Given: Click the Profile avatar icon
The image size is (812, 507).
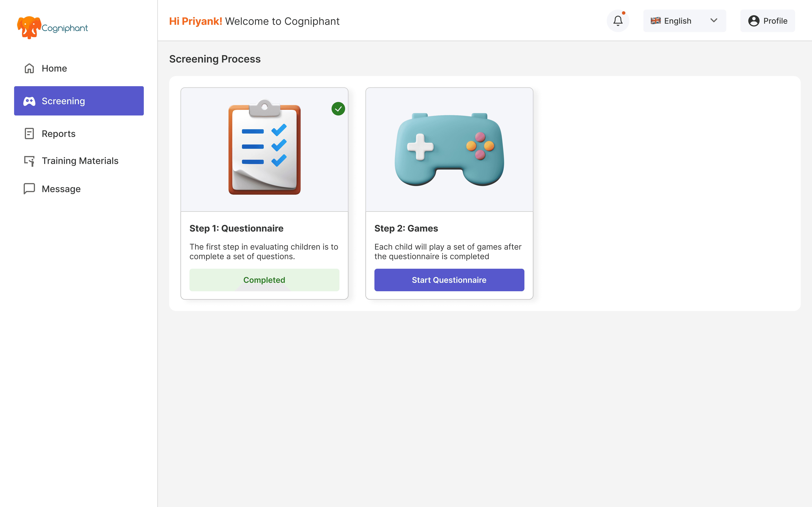Looking at the screenshot, I should (x=754, y=21).
